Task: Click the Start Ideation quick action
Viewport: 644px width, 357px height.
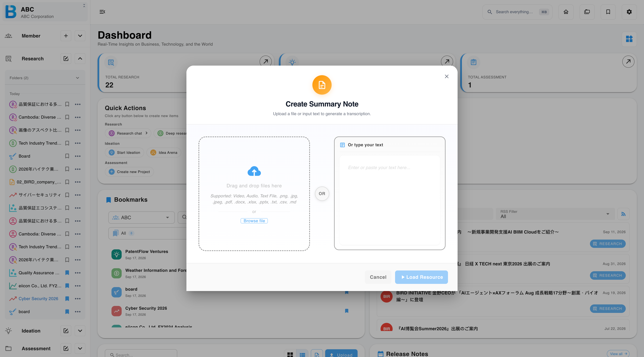Action: pos(124,152)
